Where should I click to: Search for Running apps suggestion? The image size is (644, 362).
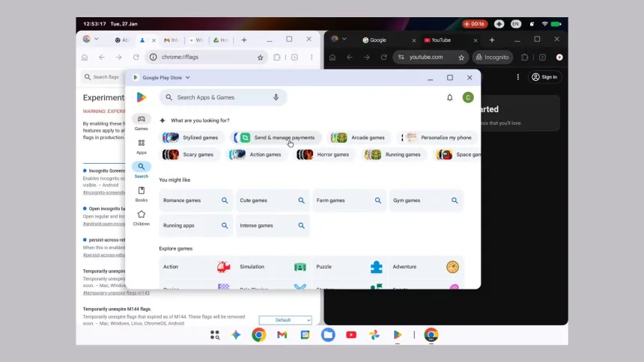point(196,225)
